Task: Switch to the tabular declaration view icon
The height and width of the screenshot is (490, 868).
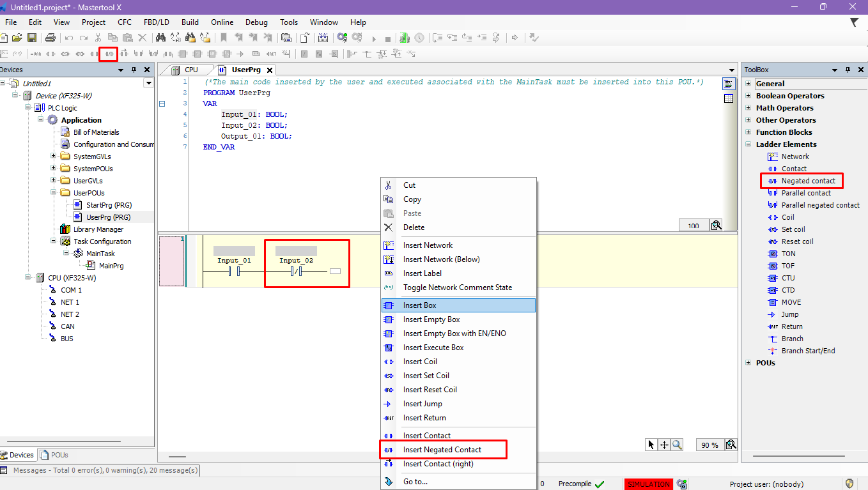Action: (x=729, y=98)
